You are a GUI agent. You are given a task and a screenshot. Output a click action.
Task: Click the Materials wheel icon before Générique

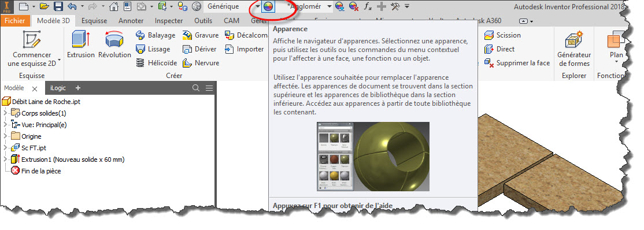click(x=197, y=6)
